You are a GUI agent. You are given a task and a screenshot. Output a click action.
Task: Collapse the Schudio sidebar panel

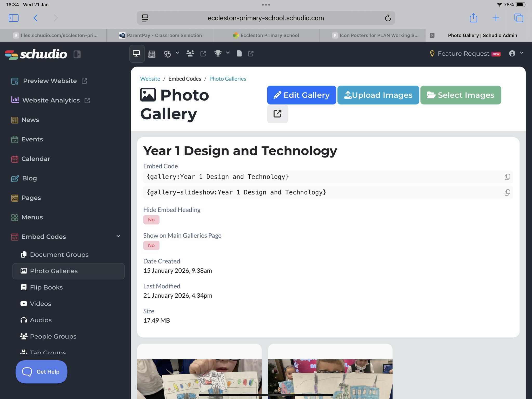(77, 54)
